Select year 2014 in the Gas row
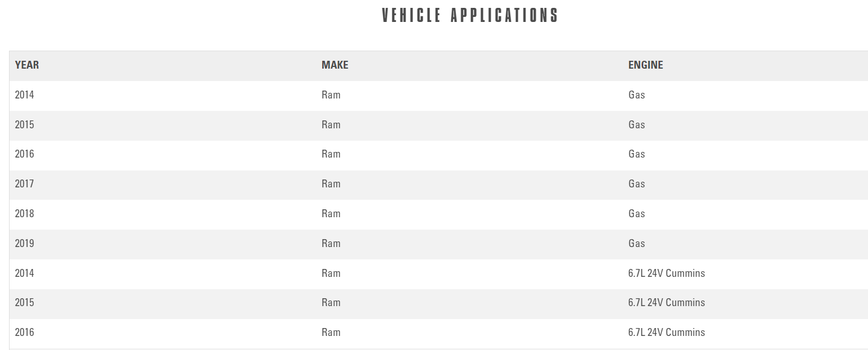The width and height of the screenshot is (868, 350). (24, 95)
